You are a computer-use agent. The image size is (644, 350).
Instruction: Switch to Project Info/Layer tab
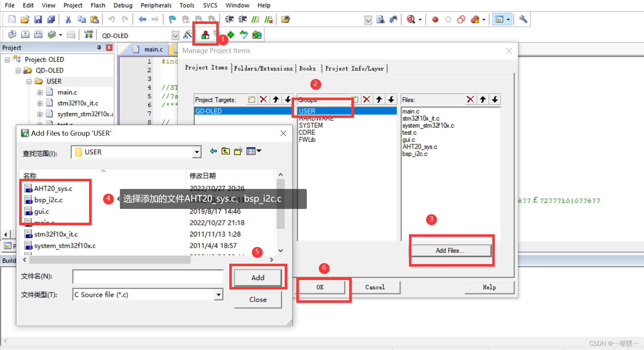point(354,69)
